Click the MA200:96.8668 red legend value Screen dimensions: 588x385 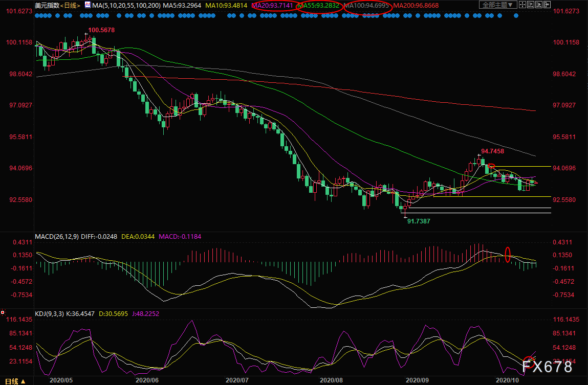point(417,5)
